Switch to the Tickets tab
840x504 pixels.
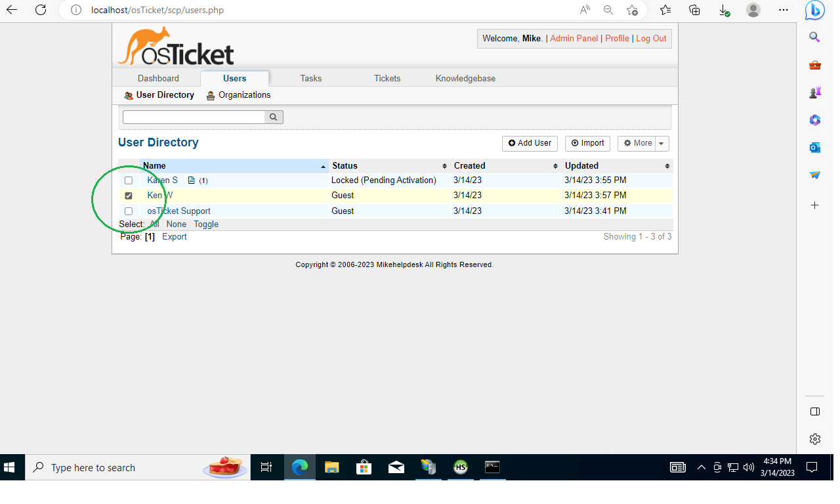tap(387, 78)
